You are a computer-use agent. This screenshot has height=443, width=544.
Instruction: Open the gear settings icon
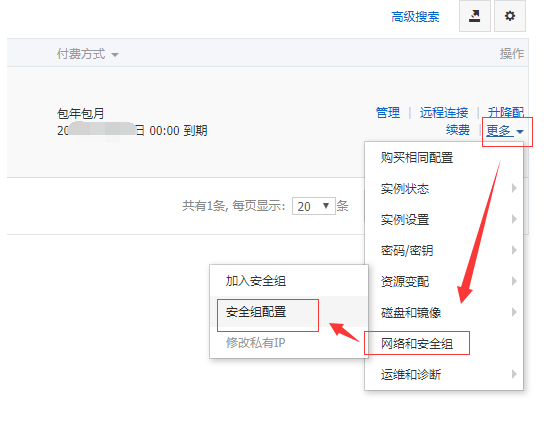tap(510, 16)
